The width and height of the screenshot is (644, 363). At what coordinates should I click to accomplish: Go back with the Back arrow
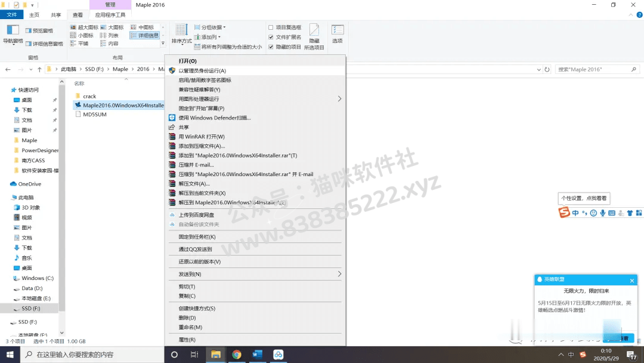8,69
